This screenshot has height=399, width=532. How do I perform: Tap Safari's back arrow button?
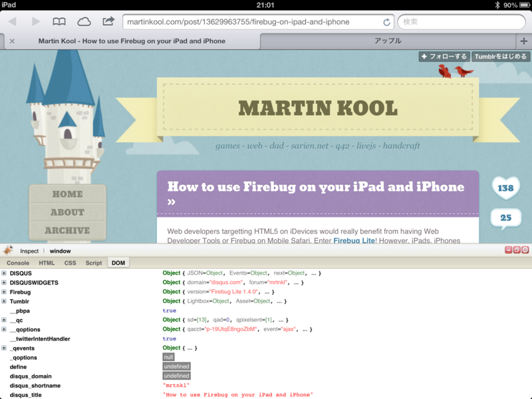tap(13, 22)
